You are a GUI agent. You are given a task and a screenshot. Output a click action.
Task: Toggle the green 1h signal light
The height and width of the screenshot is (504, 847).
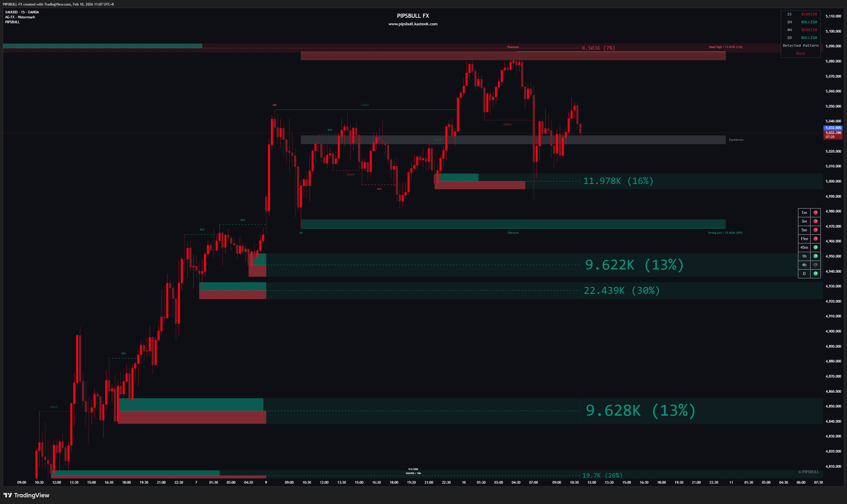pos(815,256)
